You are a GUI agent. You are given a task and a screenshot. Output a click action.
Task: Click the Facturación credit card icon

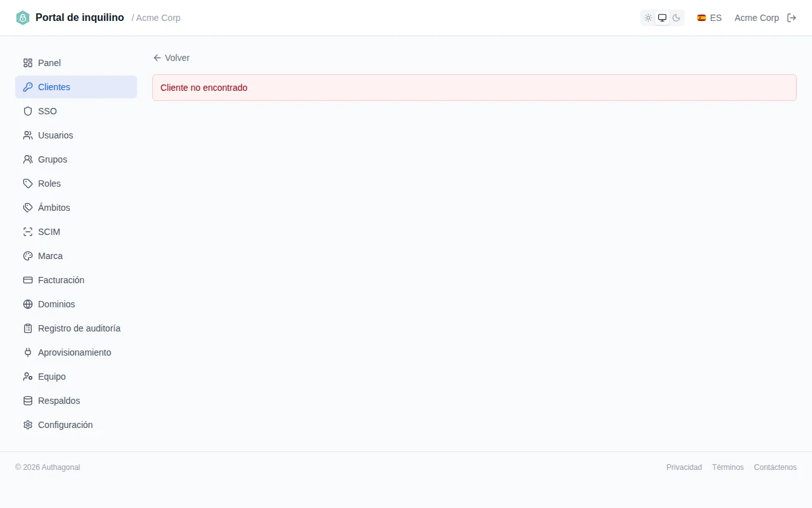click(28, 280)
